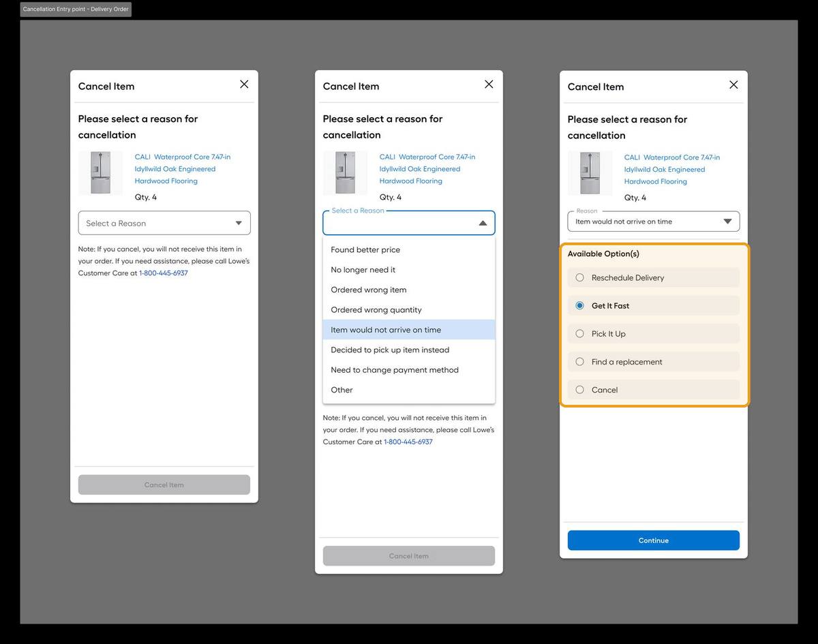Collapse the open Select a Reason dropdown via its up arrow

tap(483, 223)
